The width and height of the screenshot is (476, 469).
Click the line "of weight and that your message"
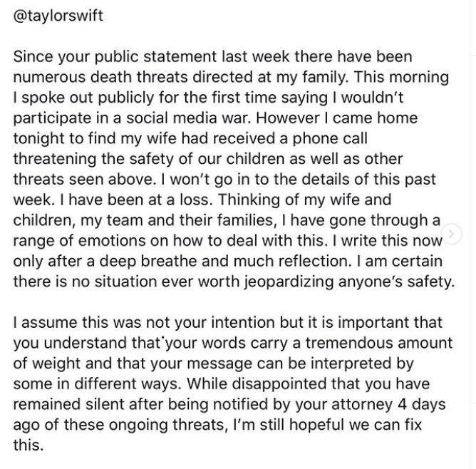(x=213, y=364)
